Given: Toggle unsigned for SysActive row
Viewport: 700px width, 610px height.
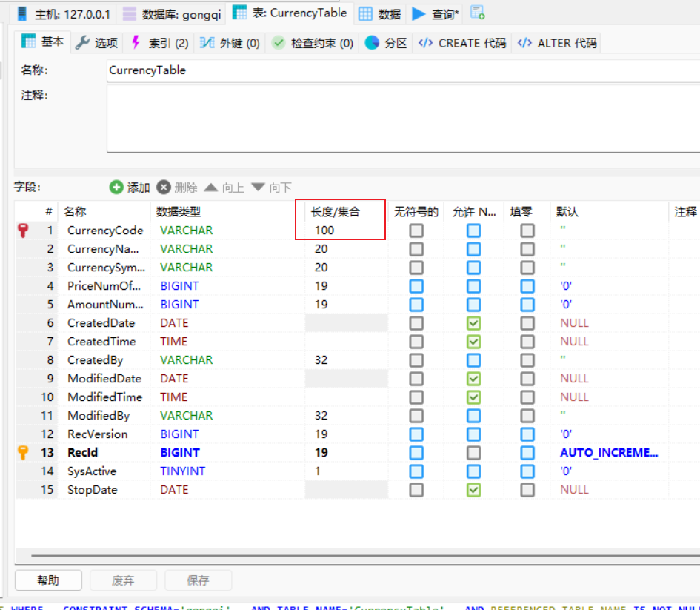Looking at the screenshot, I should pyautogui.click(x=416, y=471).
